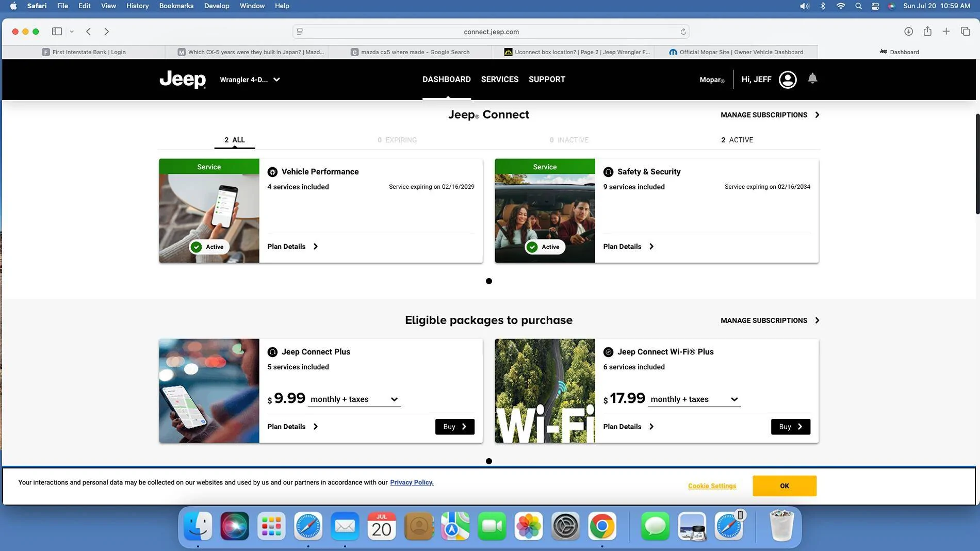Open FaceTime from the Dock
This screenshot has height=551, width=980.
pyautogui.click(x=492, y=526)
